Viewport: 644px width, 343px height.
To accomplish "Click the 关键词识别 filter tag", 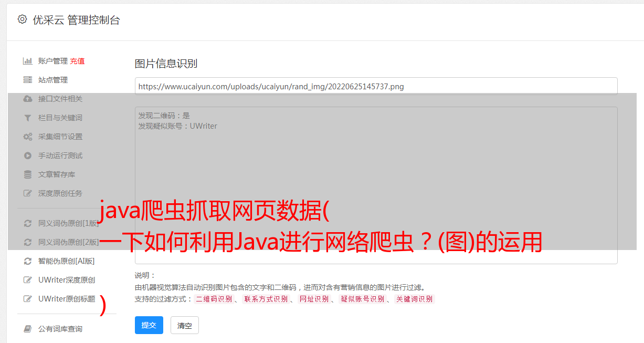I will click(415, 299).
